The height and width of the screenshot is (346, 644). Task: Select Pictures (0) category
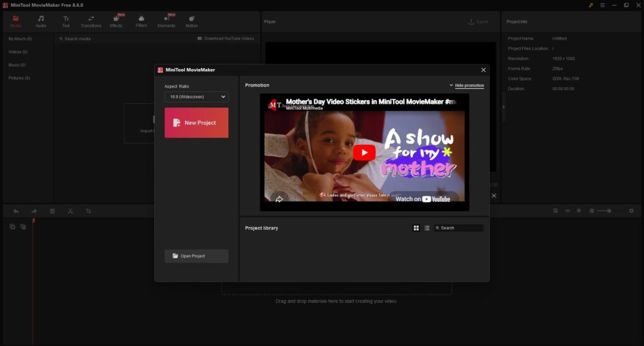tap(19, 78)
